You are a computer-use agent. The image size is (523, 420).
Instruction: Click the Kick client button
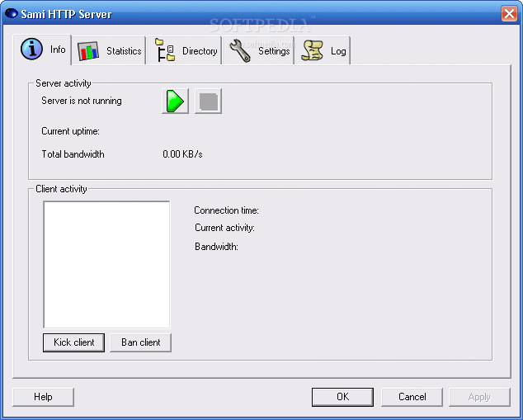click(73, 342)
